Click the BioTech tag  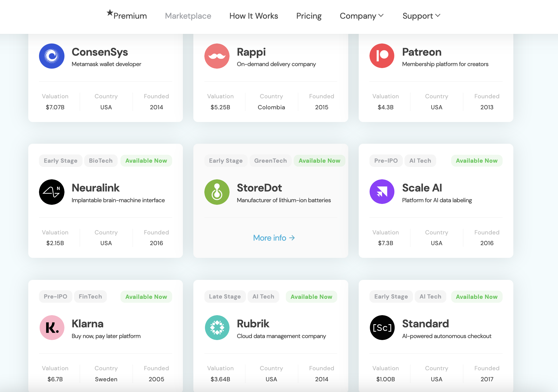pos(101,161)
